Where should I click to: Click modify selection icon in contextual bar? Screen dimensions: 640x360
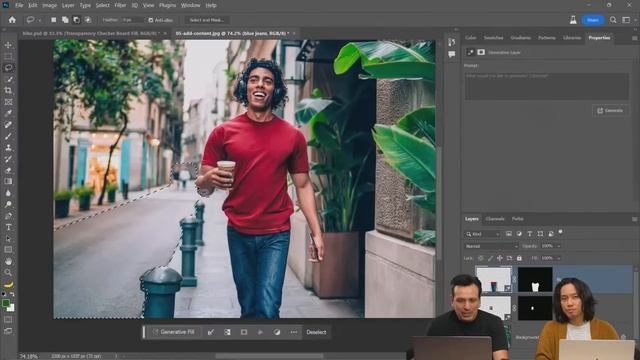[x=211, y=332]
